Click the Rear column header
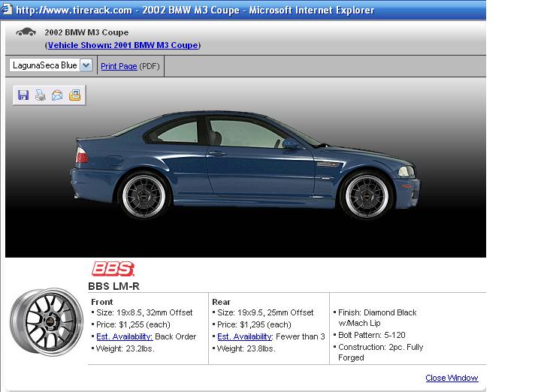Screen dimensions: 541x392 (x=221, y=302)
